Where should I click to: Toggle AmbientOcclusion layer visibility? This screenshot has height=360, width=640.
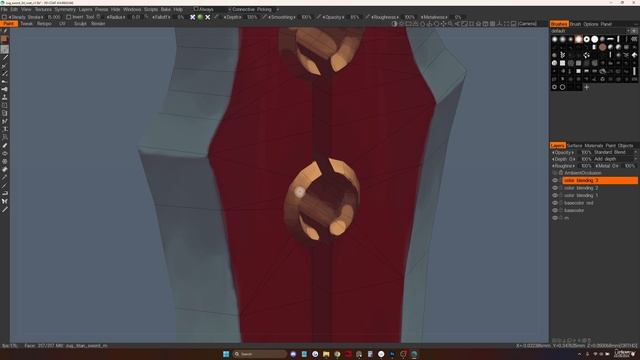555,173
